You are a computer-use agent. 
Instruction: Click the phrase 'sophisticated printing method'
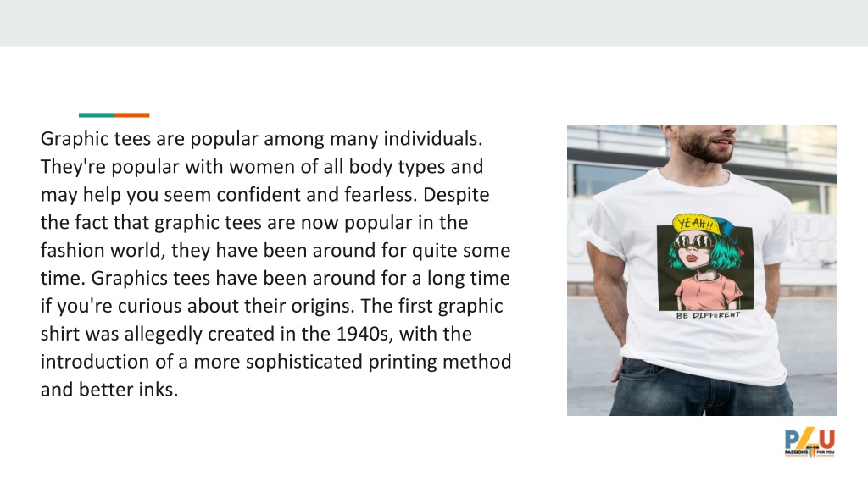point(378,362)
